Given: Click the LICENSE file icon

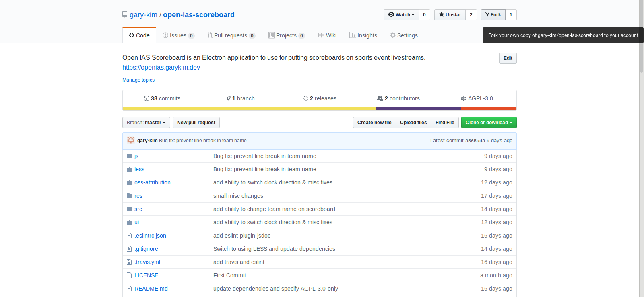Looking at the screenshot, I should tap(129, 275).
